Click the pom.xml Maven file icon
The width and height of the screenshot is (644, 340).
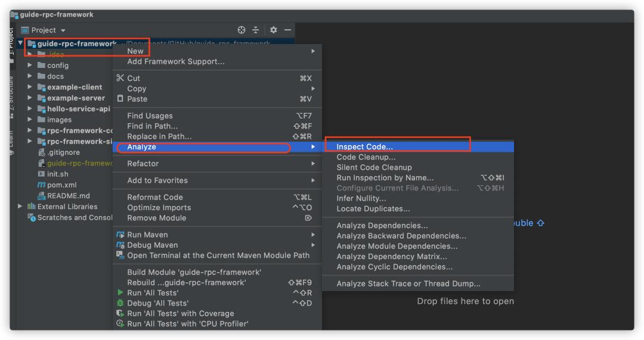coord(41,185)
